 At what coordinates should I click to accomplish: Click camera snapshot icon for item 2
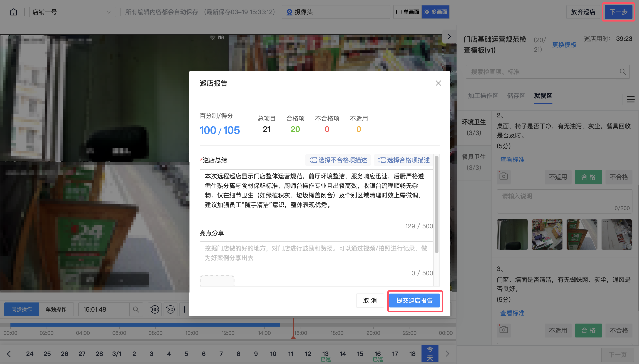point(503,177)
